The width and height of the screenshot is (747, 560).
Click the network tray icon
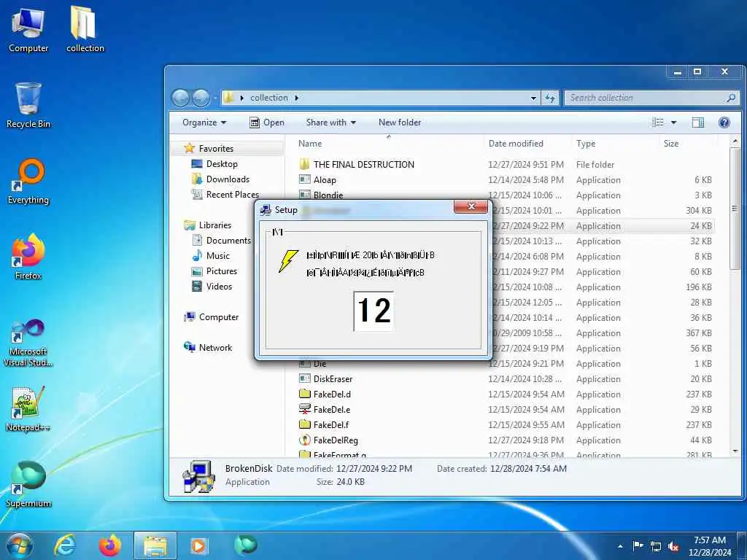tap(656, 546)
